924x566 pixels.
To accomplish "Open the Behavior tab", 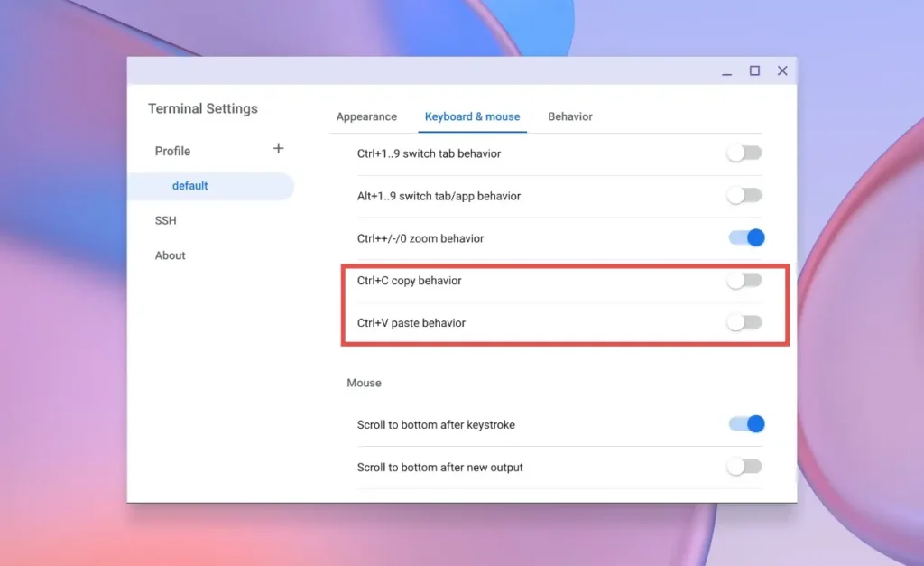I will 570,116.
